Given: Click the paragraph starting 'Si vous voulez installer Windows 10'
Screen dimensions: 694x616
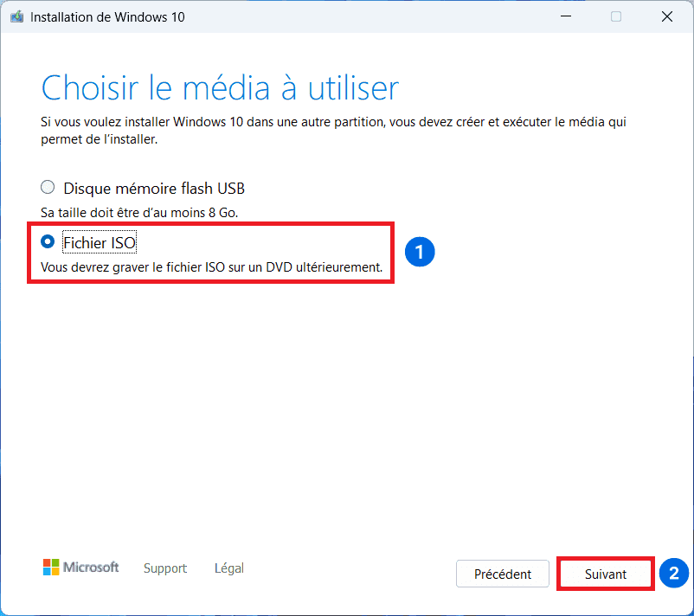Looking at the screenshot, I should [x=333, y=131].
